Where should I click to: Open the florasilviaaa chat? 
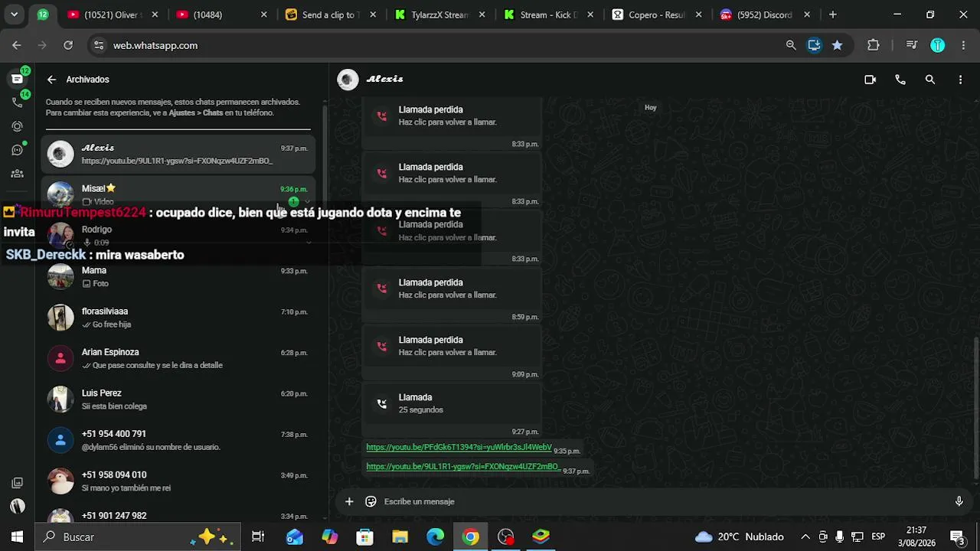178,318
